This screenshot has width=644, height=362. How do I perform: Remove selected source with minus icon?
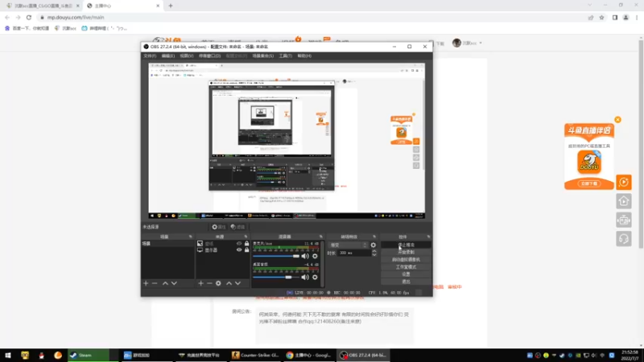click(209, 283)
